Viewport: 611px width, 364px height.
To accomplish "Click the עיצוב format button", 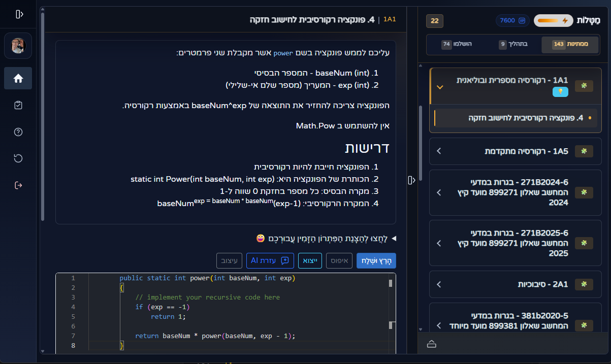I will tap(230, 260).
